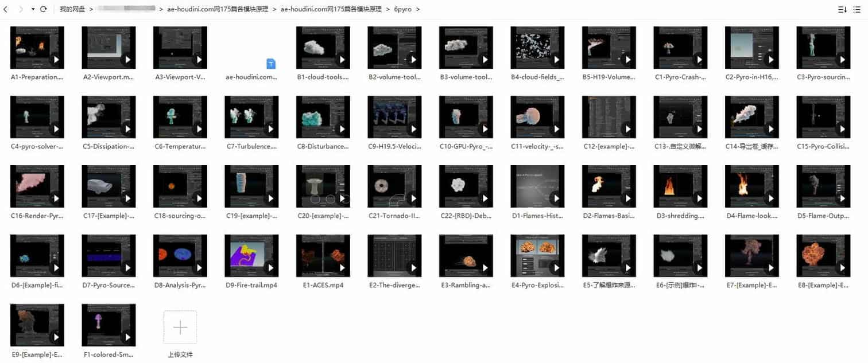Go to 我的网盘 in breadcrumb

[x=72, y=10]
